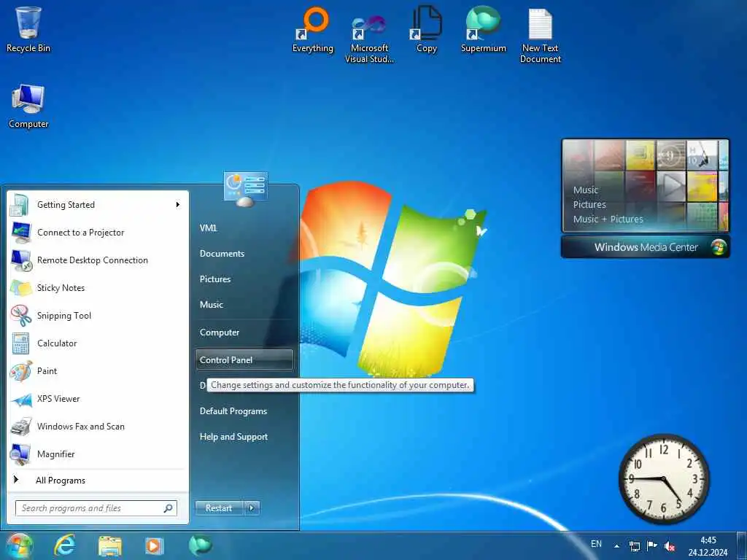Open the Microsoft Visual Studio shortcut
This screenshot has height=560, width=747.
click(369, 38)
